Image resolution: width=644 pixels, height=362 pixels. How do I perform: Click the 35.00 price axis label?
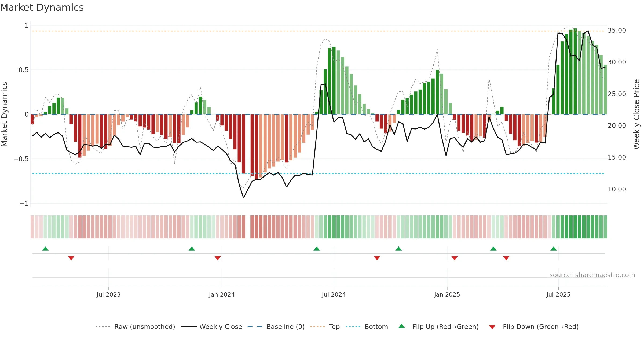[x=617, y=31]
